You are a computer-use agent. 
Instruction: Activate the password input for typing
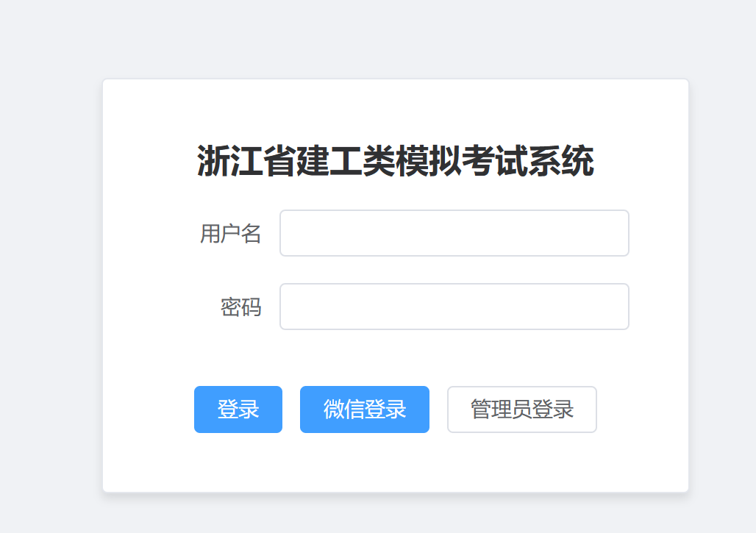[454, 306]
